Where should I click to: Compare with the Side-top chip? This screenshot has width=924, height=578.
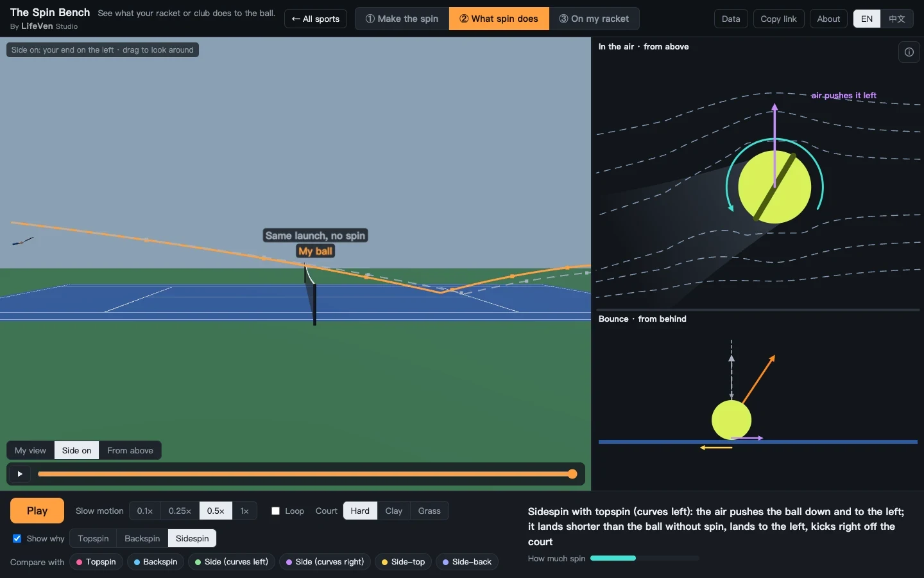pyautogui.click(x=403, y=562)
